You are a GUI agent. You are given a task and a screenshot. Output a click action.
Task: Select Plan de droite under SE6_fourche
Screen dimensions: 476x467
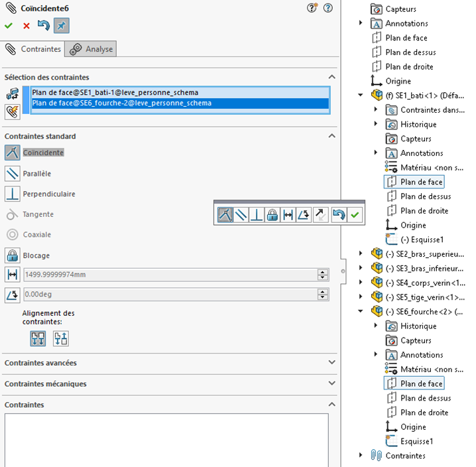click(x=418, y=413)
